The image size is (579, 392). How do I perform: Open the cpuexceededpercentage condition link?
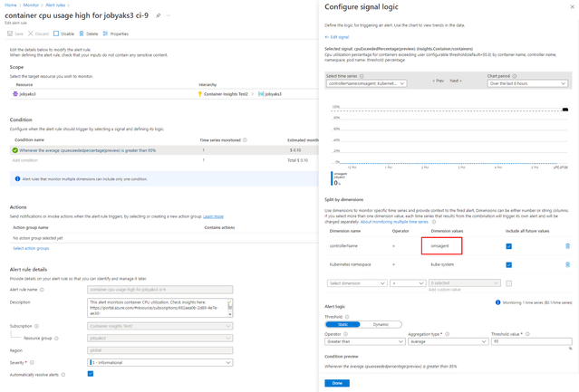88,150
